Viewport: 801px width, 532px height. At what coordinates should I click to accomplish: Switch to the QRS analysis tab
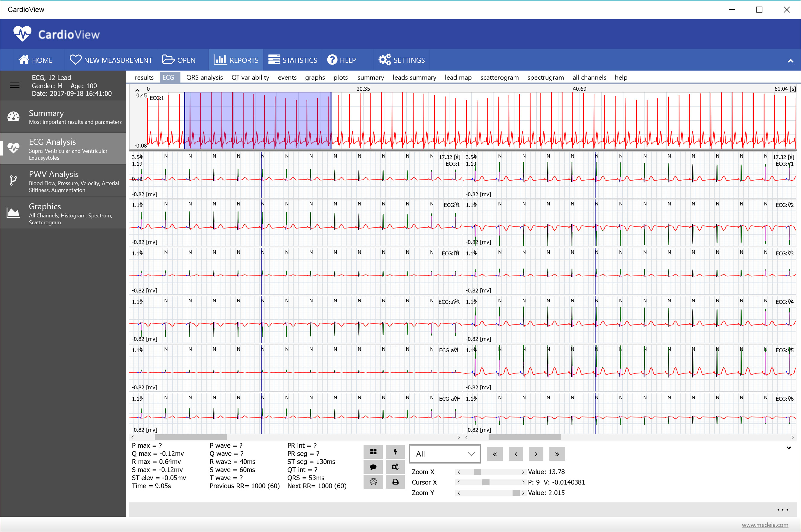point(205,77)
